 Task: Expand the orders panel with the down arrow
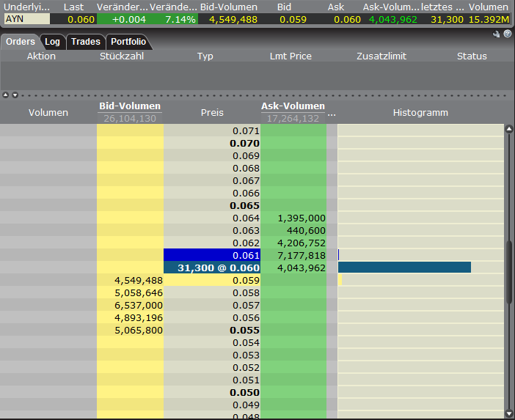coord(14,95)
